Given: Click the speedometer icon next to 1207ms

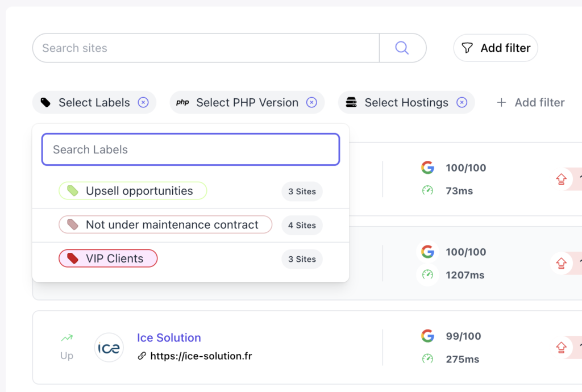Looking at the screenshot, I should pyautogui.click(x=427, y=275).
